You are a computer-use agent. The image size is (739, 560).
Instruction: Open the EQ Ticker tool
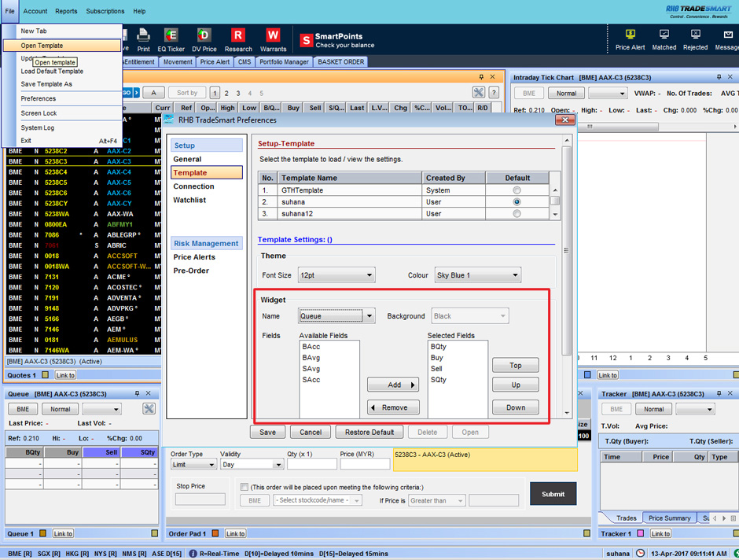[x=171, y=36]
